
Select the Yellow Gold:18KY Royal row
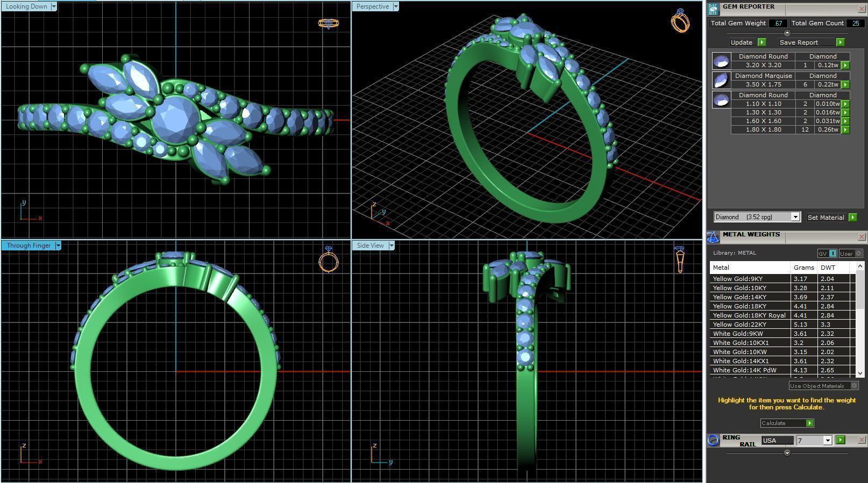click(x=782, y=315)
